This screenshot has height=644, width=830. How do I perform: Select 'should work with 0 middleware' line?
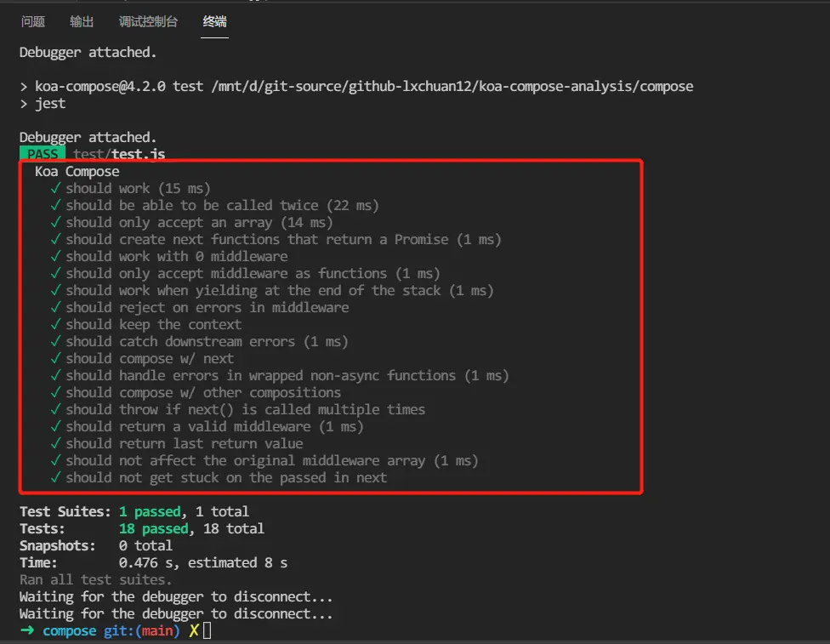click(x=169, y=256)
